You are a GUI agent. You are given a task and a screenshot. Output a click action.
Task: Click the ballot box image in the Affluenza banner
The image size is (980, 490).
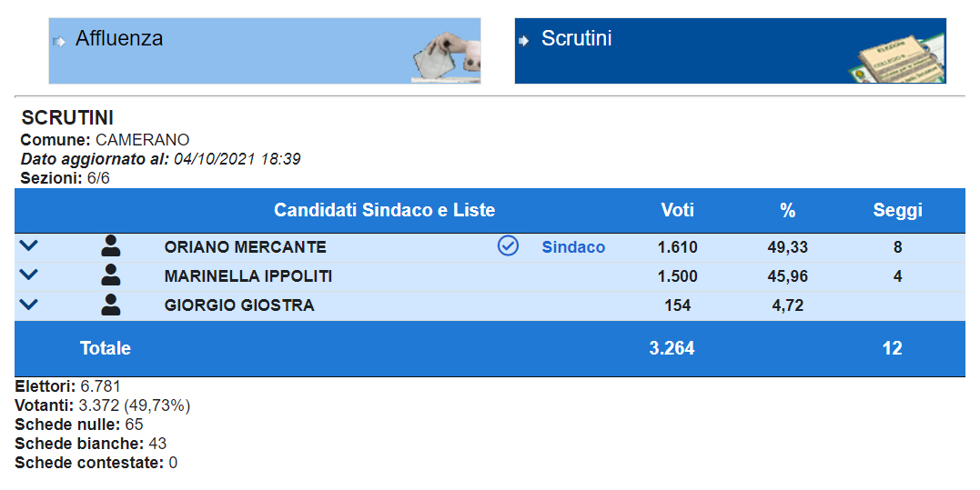tap(446, 56)
